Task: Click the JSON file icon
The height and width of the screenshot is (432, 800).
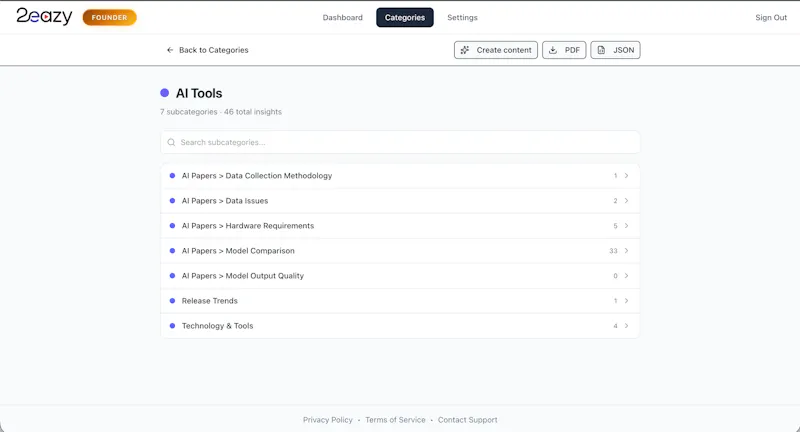Action: (x=602, y=50)
